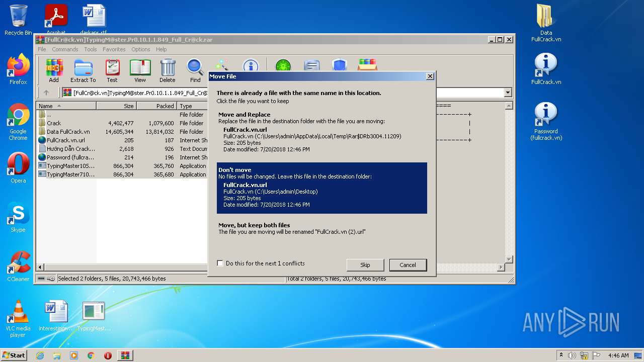The image size is (644, 362).
Task: Select the TypingMaster105... application row
Action: [122, 166]
